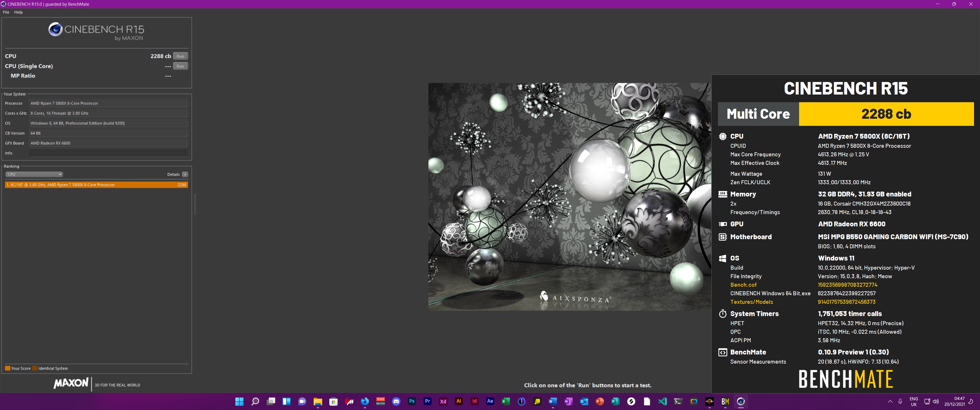
Task: Launch InDesign from taskbar
Action: click(x=474, y=401)
